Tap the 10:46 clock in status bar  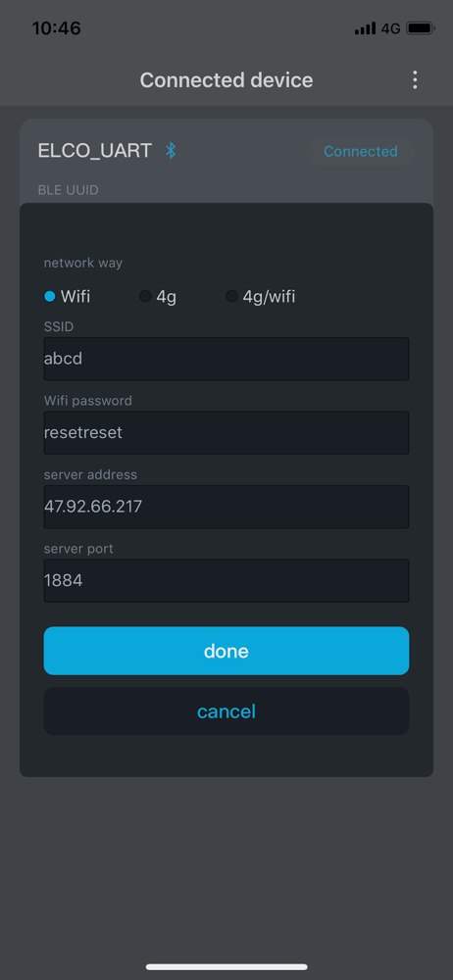[56, 28]
